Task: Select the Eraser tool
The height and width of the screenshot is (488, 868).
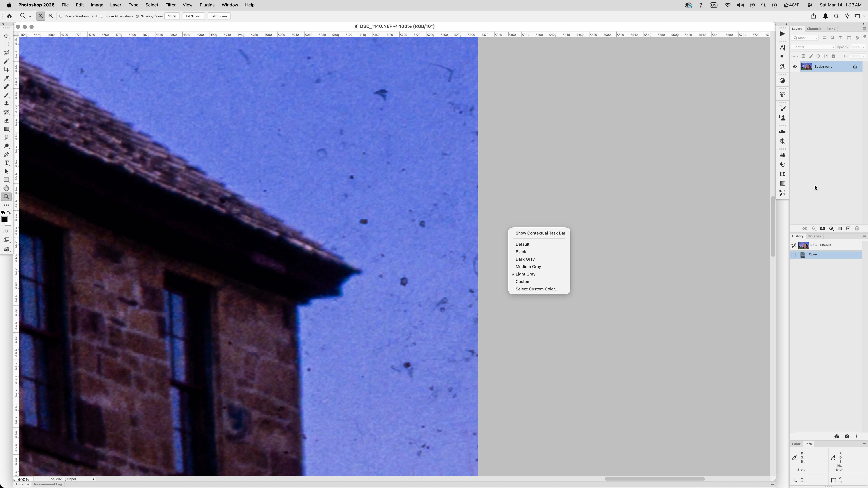Action: [x=6, y=121]
